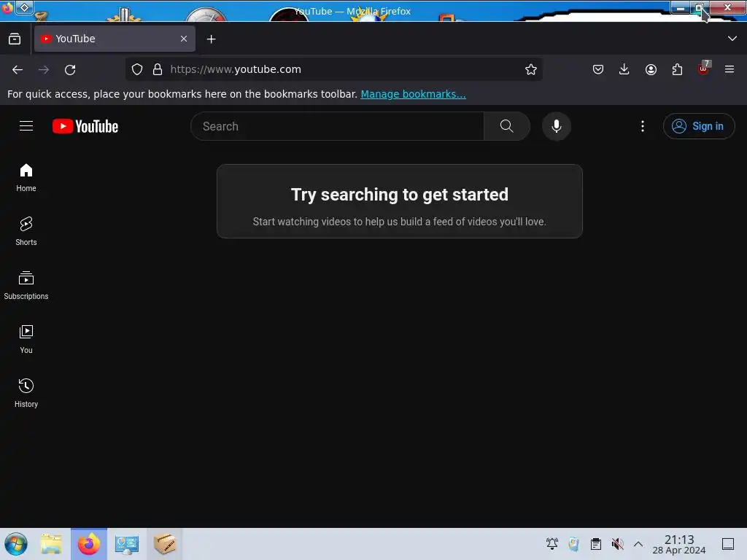Open uBlock Origin extension icon
The width and height of the screenshot is (747, 560).
click(704, 69)
